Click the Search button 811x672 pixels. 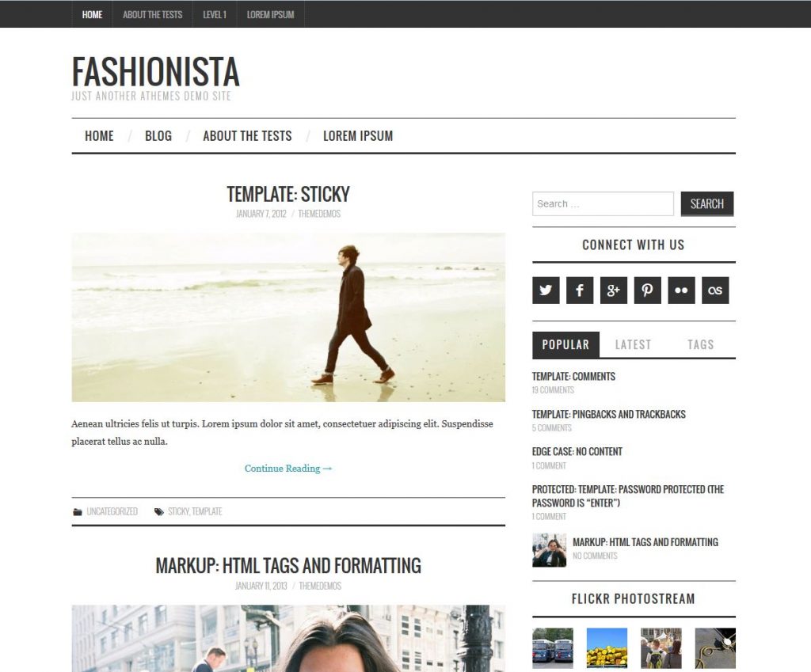[x=707, y=203]
